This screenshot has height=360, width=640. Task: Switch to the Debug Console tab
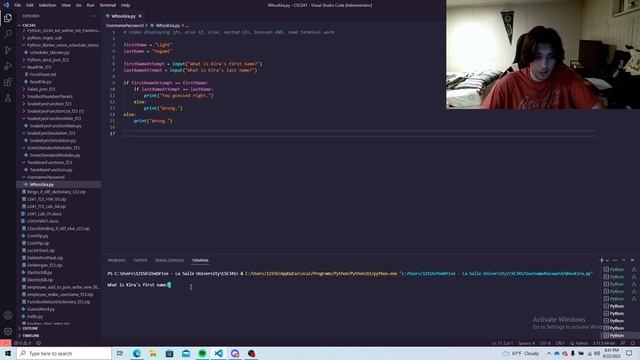169,260
